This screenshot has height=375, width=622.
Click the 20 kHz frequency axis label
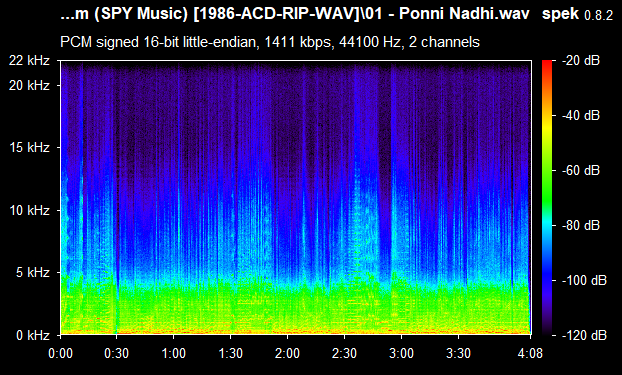[30, 85]
